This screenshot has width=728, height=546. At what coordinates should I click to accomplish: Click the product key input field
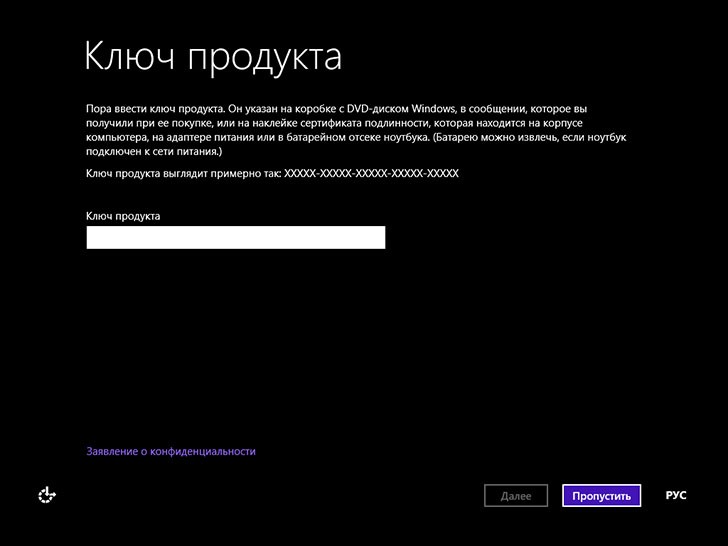coord(235,237)
